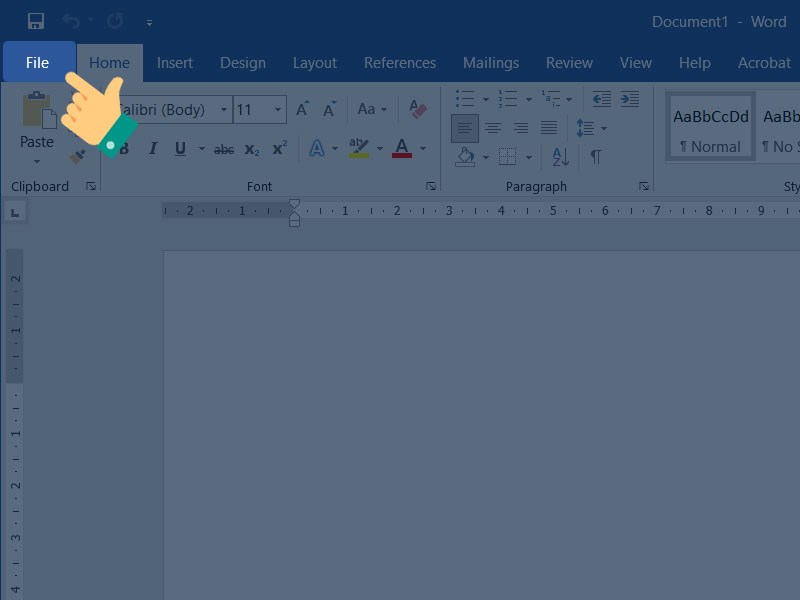Show or hide paragraph marks
Screen dimensions: 800x600
(595, 157)
